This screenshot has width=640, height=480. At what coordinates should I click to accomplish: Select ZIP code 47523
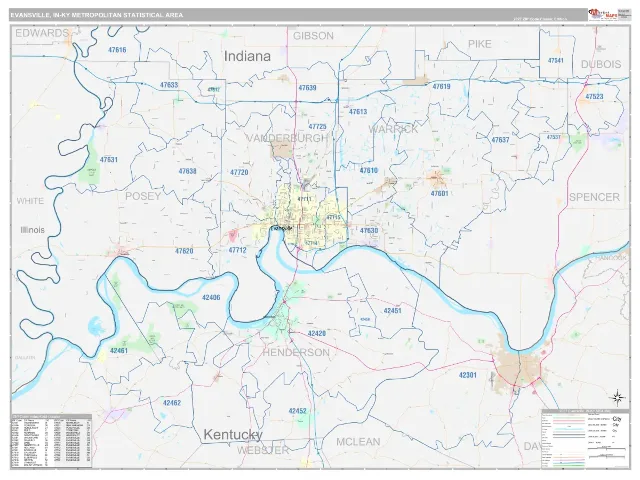(594, 97)
